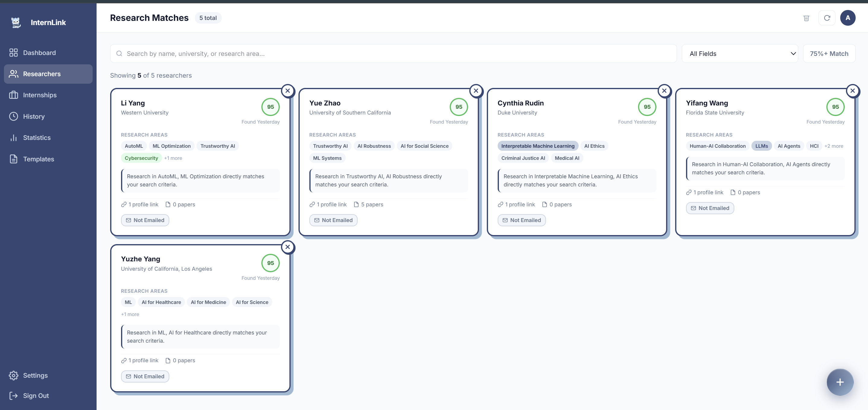Screen dimensions: 868x410
Task: Open the Templates page
Action: click(x=48, y=159)
